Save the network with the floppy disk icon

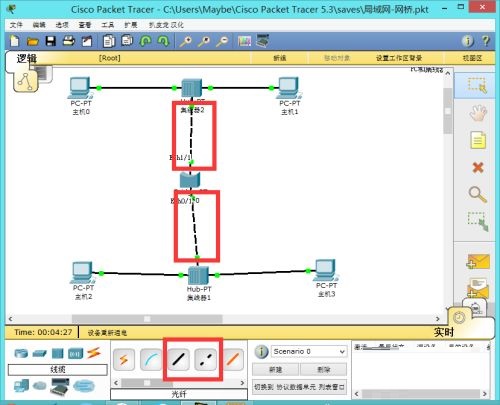coord(51,41)
